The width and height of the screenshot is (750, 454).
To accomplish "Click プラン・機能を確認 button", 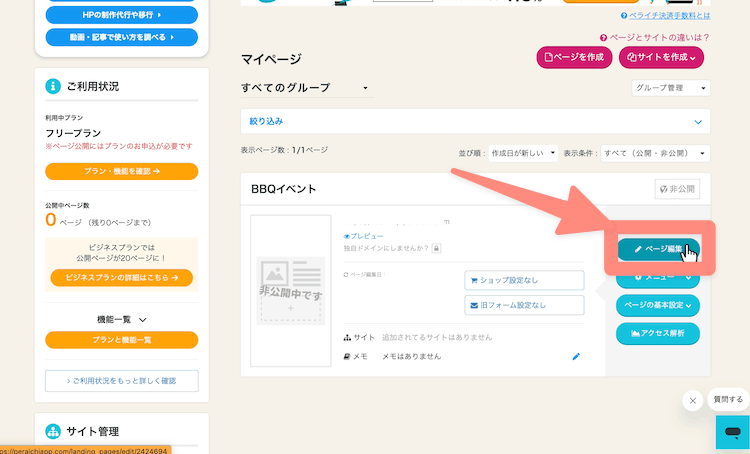I will (121, 171).
